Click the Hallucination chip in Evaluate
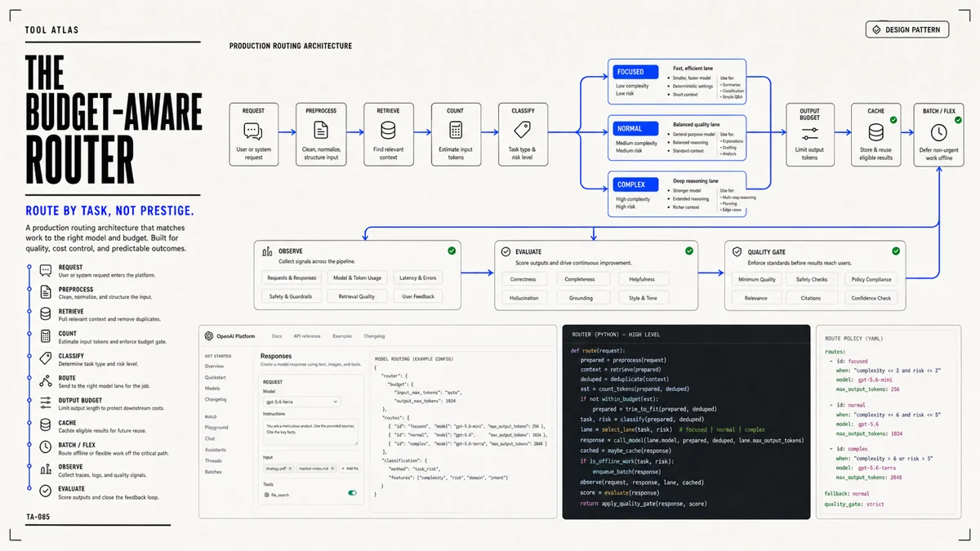Screen dimensions: 980x551 [524, 297]
